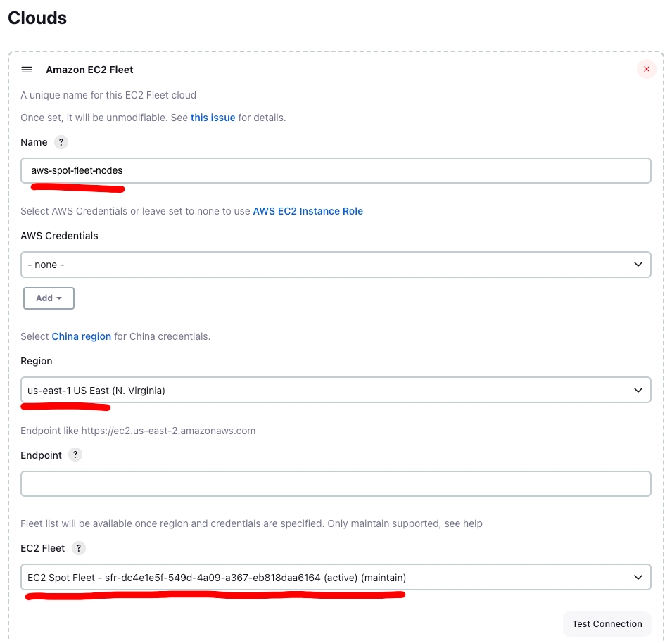The image size is (672, 641).
Task: Open help for the Name field
Action: pyautogui.click(x=61, y=142)
